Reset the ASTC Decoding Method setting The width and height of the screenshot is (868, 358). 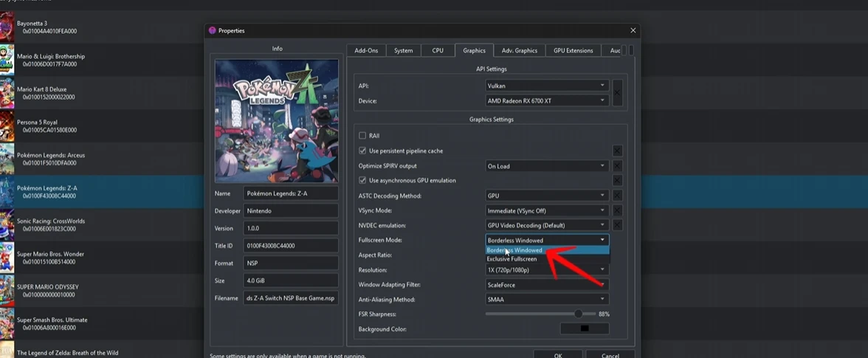coord(617,196)
